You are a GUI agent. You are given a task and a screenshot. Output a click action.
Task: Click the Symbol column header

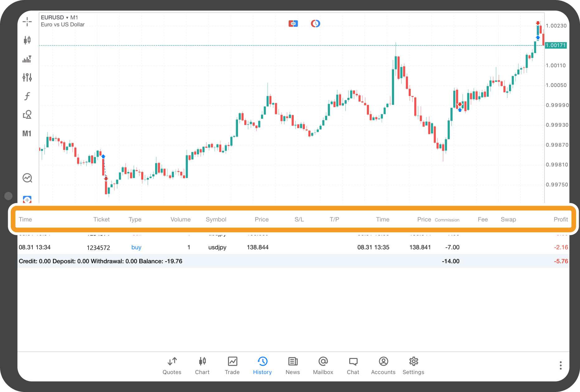[216, 219]
